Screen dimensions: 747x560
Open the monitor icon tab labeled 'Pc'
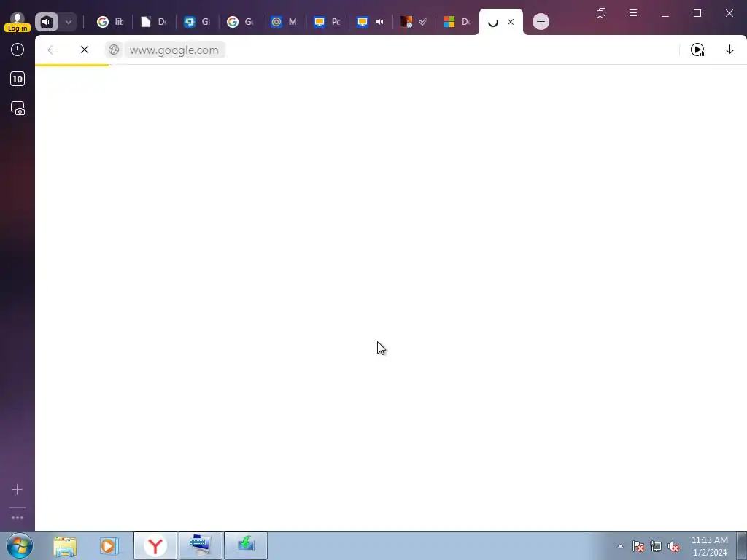click(327, 22)
